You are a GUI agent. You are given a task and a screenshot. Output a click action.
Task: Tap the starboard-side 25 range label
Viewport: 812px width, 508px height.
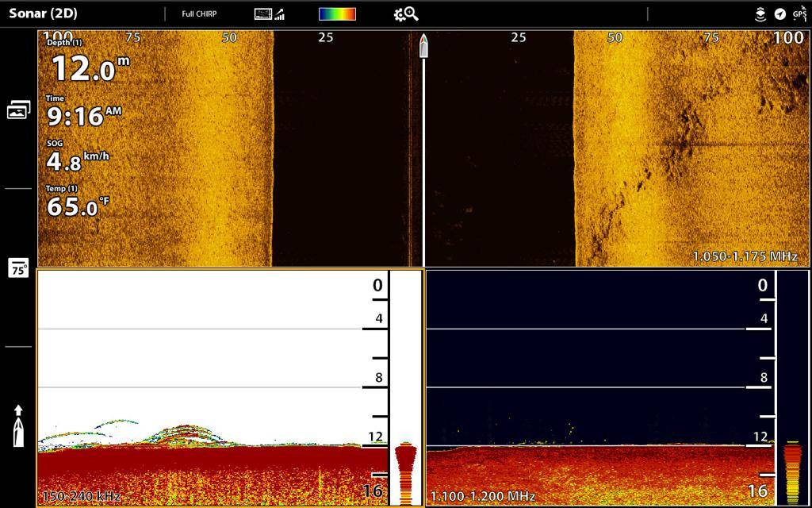519,37
